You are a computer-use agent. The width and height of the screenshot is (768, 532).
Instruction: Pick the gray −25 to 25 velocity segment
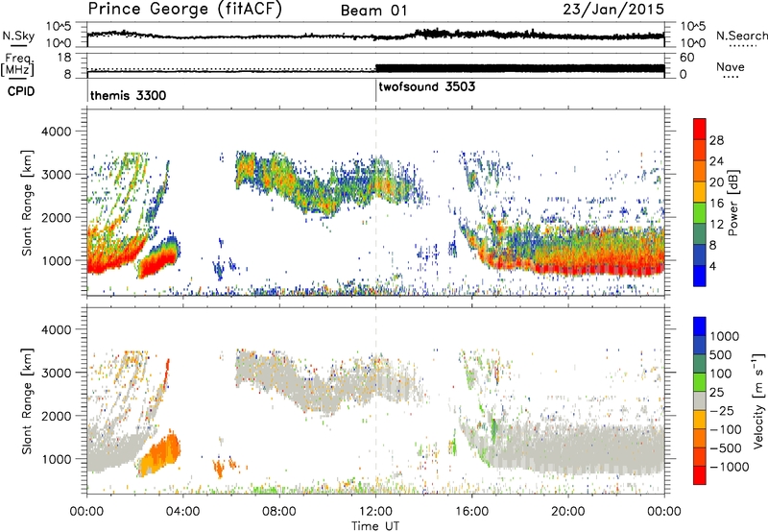coord(700,401)
